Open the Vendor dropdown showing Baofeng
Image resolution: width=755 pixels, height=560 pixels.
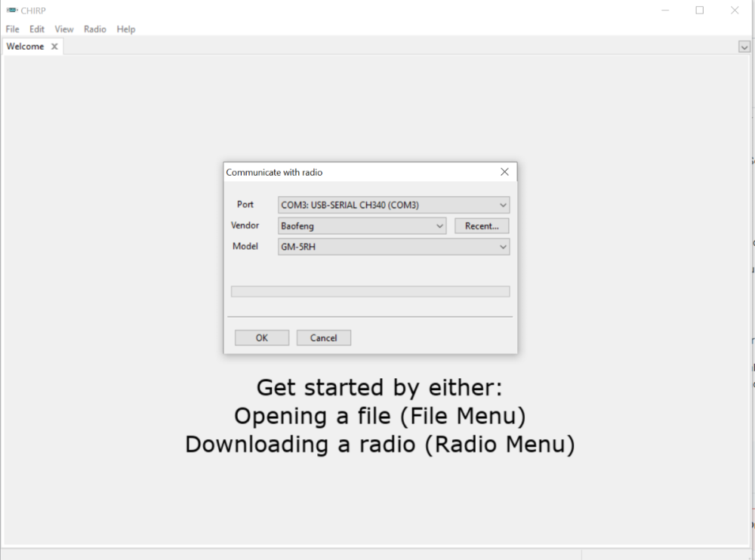[x=440, y=226]
